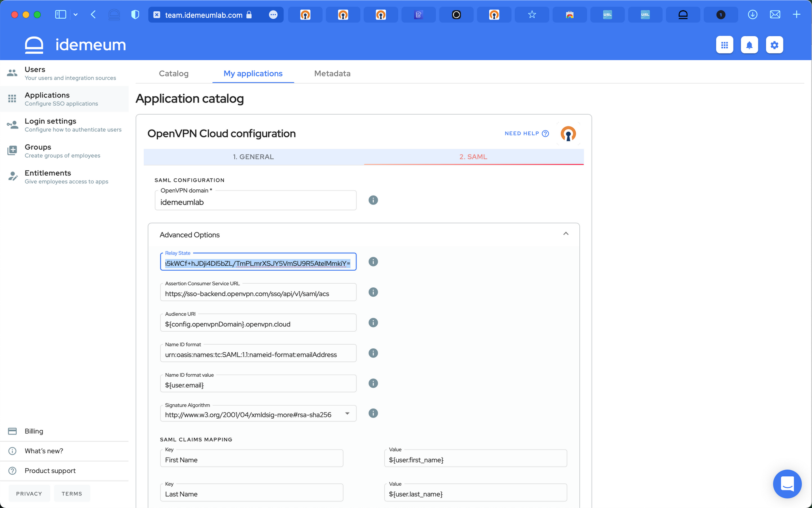
Task: Go back with the browser back arrow
Action: click(93, 15)
